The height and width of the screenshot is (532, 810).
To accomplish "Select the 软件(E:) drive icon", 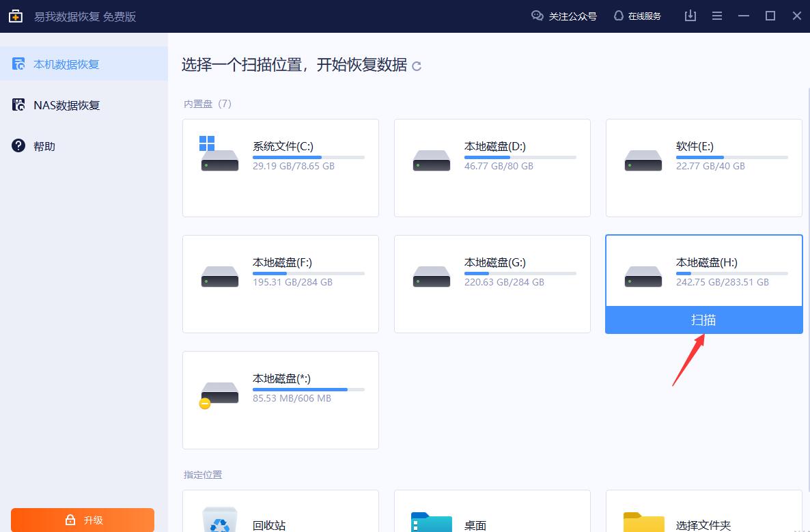I will coord(643,160).
